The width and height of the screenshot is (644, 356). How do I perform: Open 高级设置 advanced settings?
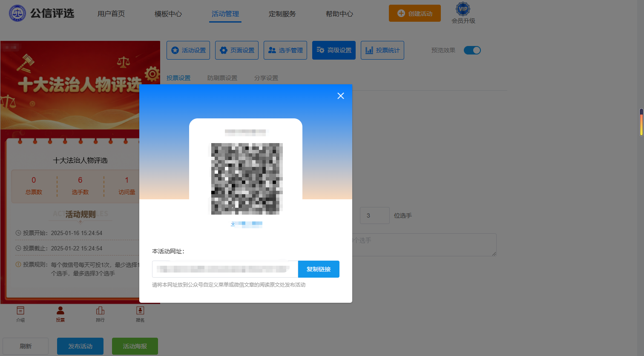tap(334, 50)
